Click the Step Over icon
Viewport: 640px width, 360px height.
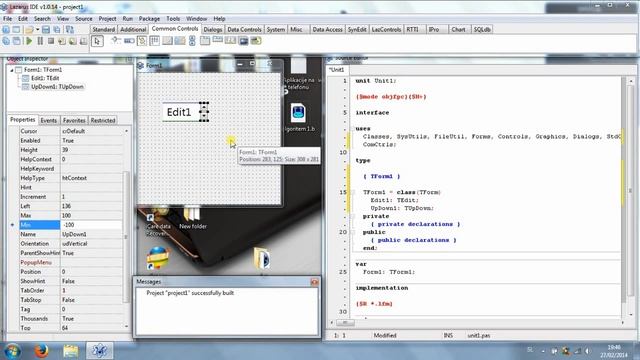click(x=73, y=41)
